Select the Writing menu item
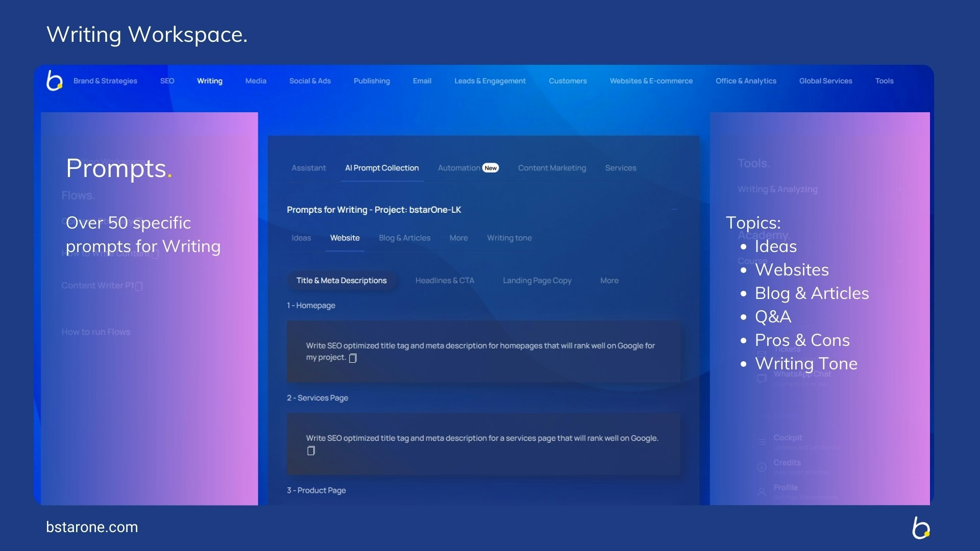This screenshot has height=551, width=980. [210, 81]
